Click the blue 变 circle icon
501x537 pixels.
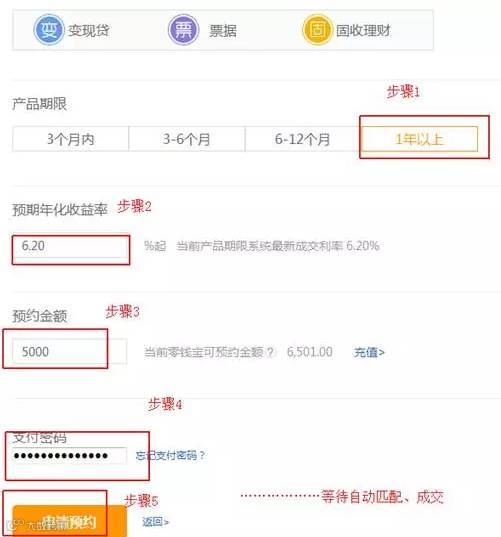49,30
